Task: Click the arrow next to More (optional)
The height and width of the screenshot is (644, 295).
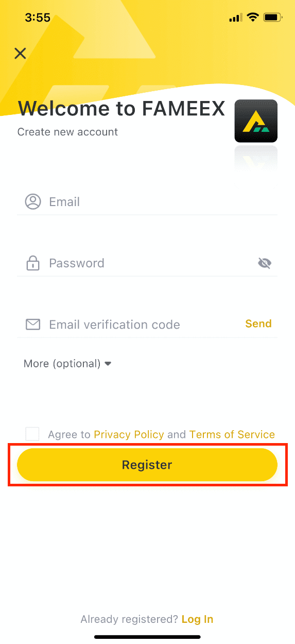Action: coord(108,364)
